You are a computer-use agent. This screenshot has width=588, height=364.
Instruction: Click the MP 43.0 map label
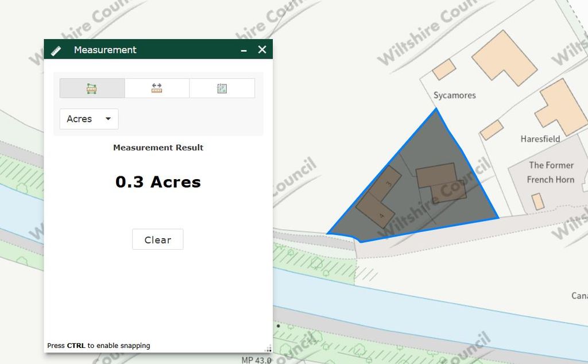pos(256,360)
